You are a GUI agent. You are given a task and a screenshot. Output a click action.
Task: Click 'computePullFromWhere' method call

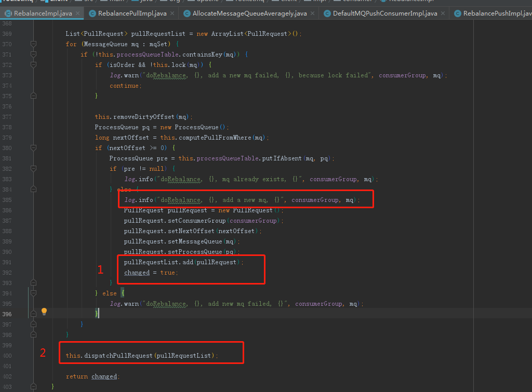(215, 138)
